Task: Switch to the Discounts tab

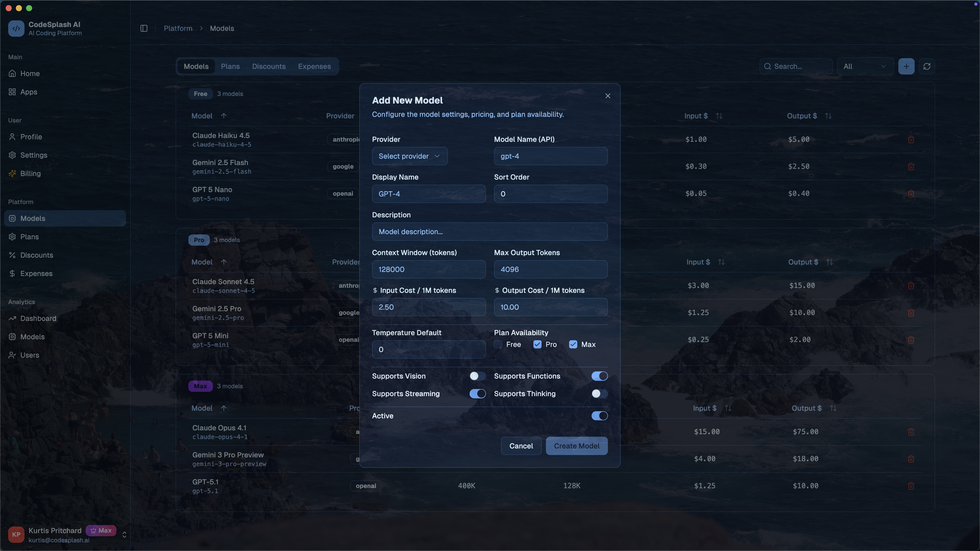Action: click(x=268, y=67)
